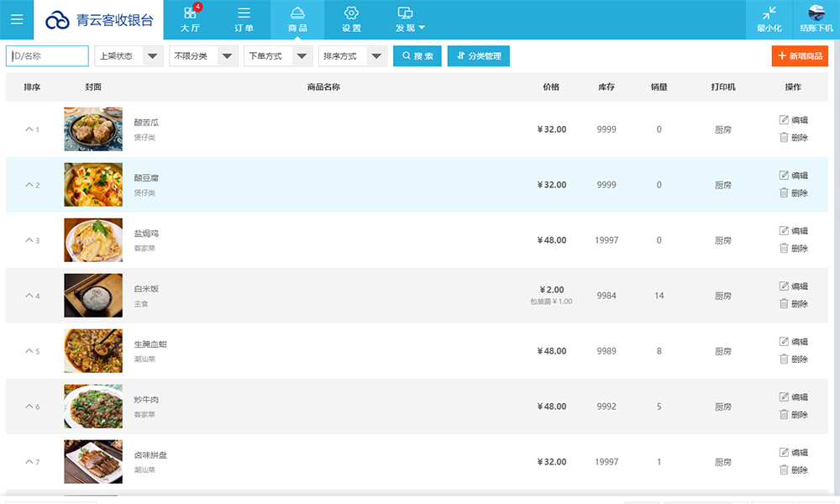
Task: Delete the 生腌血蚶 product
Action: [x=794, y=360]
